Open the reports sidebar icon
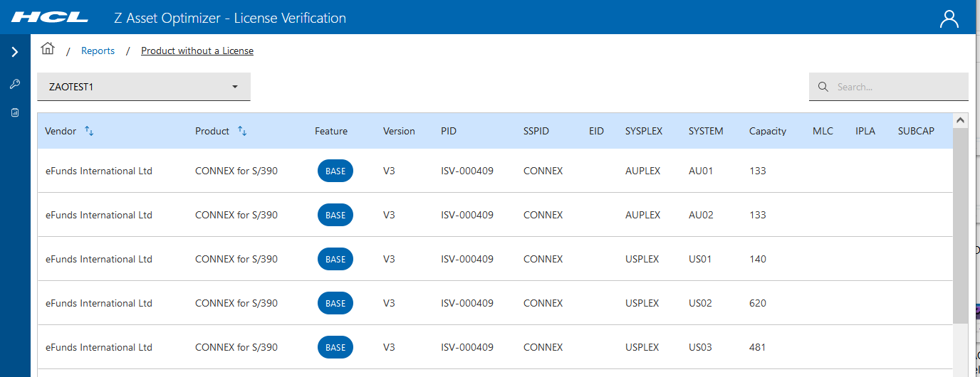 [15, 112]
